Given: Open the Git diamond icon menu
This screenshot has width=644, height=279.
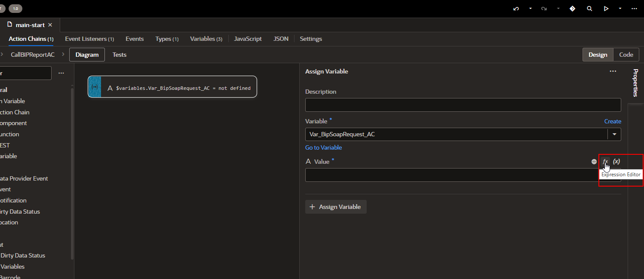Looking at the screenshot, I should point(572,9).
